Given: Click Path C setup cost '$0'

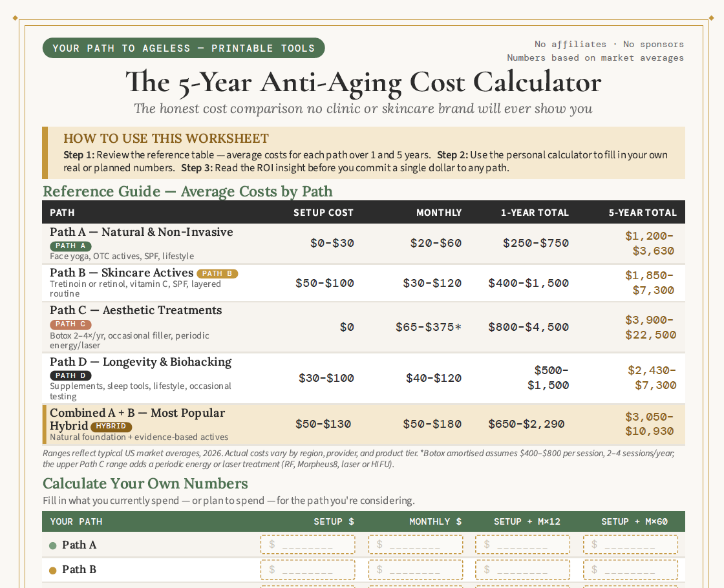Looking at the screenshot, I should tap(346, 327).
